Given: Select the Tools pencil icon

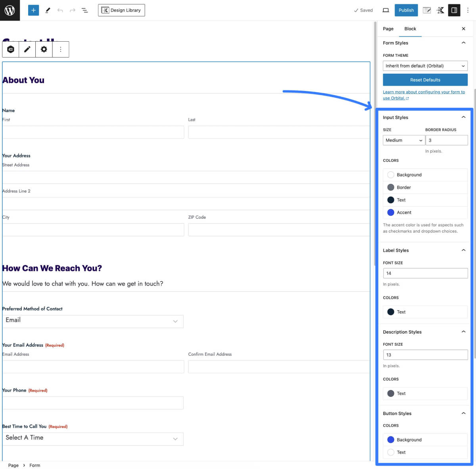Looking at the screenshot, I should (x=48, y=10).
